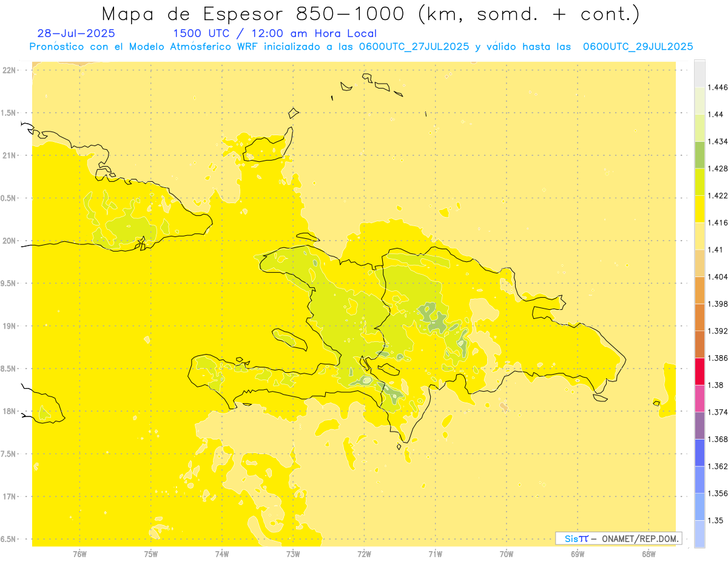The height and width of the screenshot is (562, 728).
Task: Click the legend value '1.362'
Action: tap(718, 466)
